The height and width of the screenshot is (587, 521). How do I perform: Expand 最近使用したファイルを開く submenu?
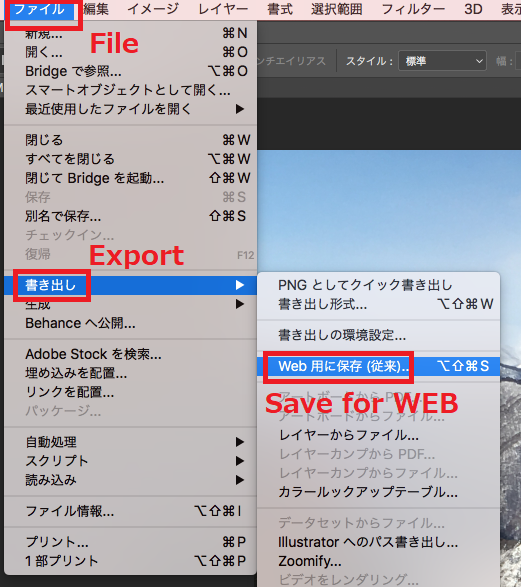click(x=130, y=109)
